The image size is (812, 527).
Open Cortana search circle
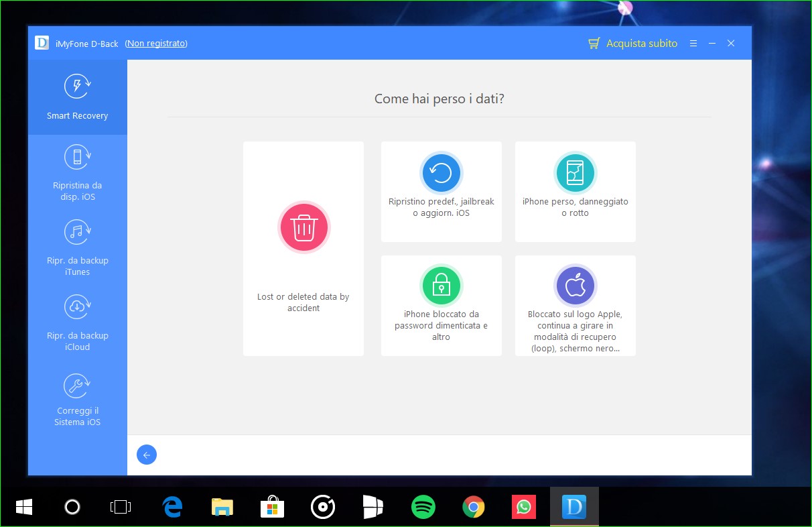(x=72, y=507)
